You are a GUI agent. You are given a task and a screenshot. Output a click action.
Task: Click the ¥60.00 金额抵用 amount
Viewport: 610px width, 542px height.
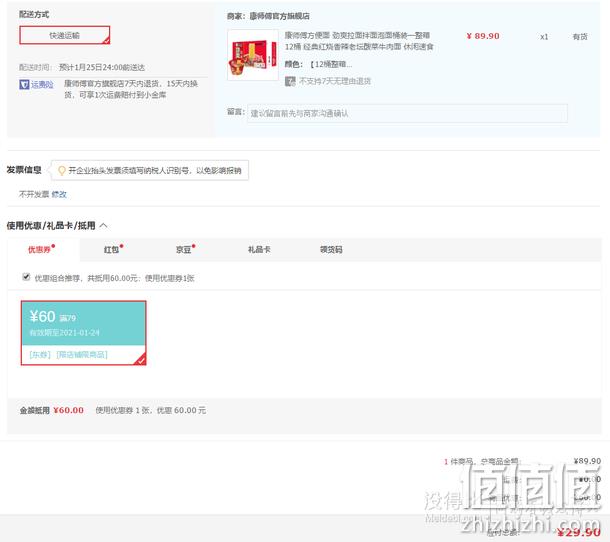(68, 410)
